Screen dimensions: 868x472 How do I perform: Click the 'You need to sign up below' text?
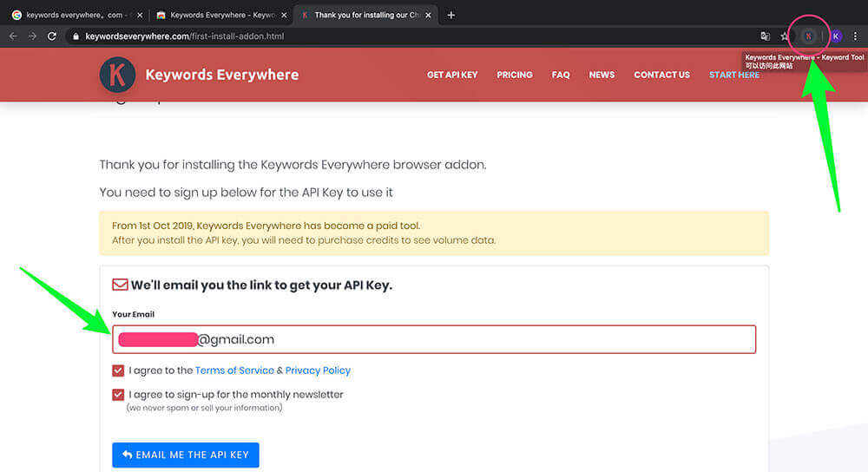[246, 192]
